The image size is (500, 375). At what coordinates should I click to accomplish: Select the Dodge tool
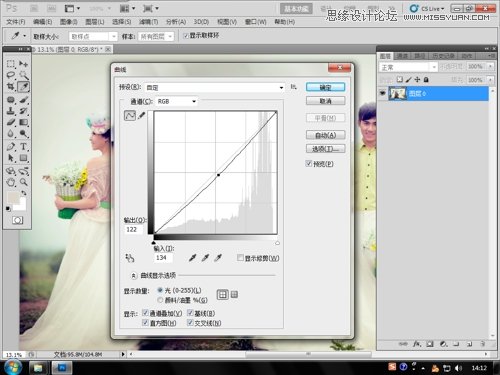coord(23,134)
